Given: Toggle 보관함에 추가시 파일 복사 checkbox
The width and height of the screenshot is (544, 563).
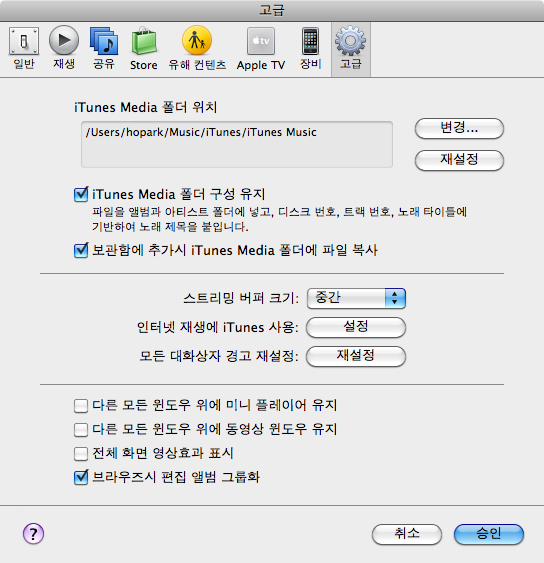Looking at the screenshot, I should pyautogui.click(x=81, y=250).
